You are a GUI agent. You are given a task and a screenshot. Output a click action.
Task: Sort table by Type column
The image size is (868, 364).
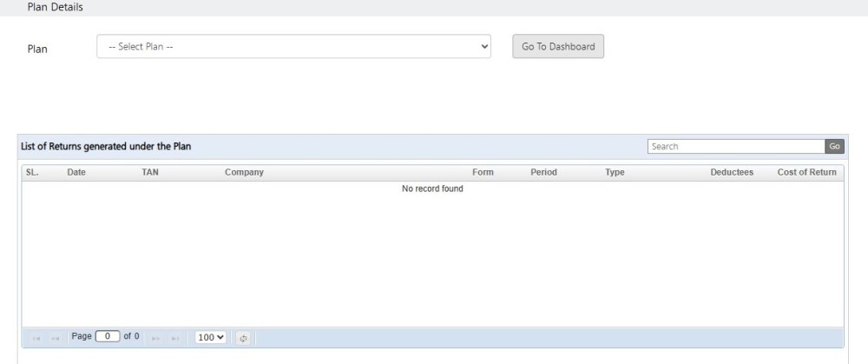point(615,172)
